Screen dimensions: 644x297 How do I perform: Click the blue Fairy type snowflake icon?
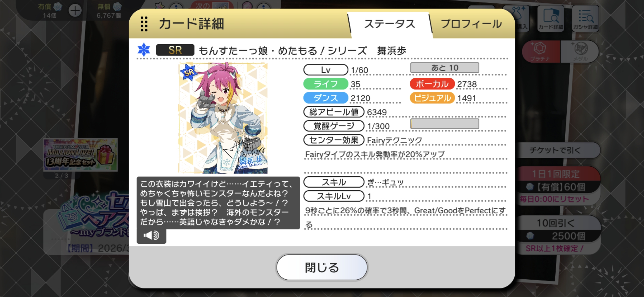point(144,50)
